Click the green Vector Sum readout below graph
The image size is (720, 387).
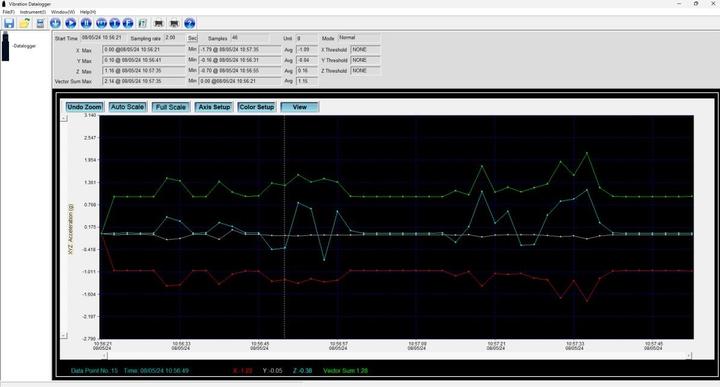pos(346,370)
